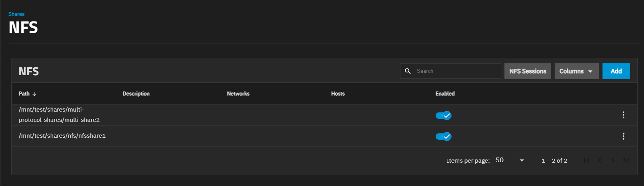Disable the multi-share2 NFS share toggle
Image resolution: width=644 pixels, height=186 pixels.
click(443, 116)
